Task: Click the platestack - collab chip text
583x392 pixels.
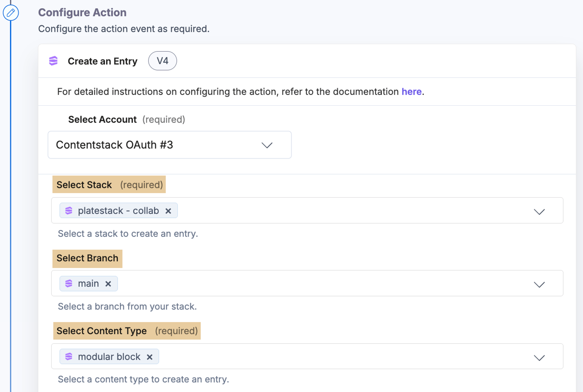Action: tap(119, 211)
